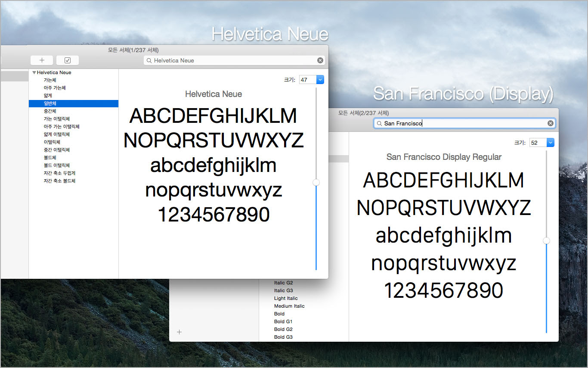This screenshot has width=588, height=368.
Task: Click the Helvetica Neue preview heading
Action: (x=214, y=94)
